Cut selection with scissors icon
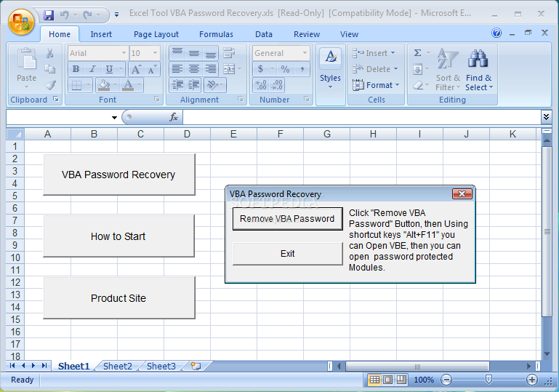The height and width of the screenshot is (392, 559). coord(49,54)
